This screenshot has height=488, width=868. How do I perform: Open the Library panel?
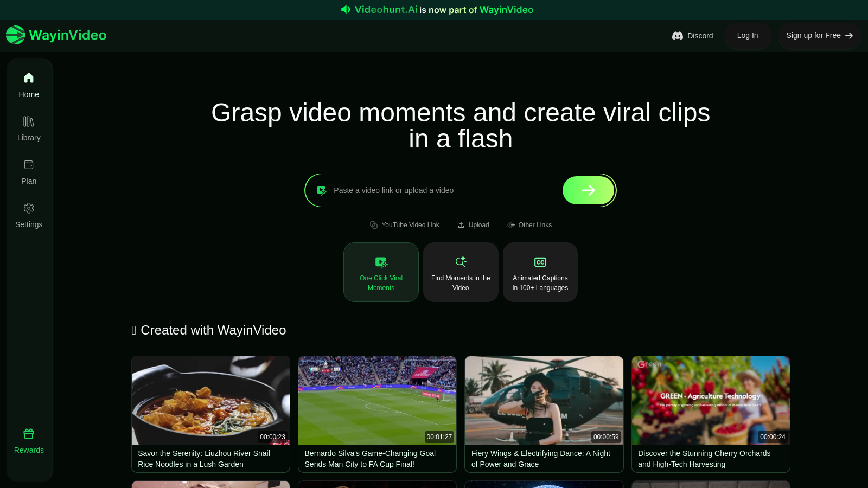(x=29, y=128)
